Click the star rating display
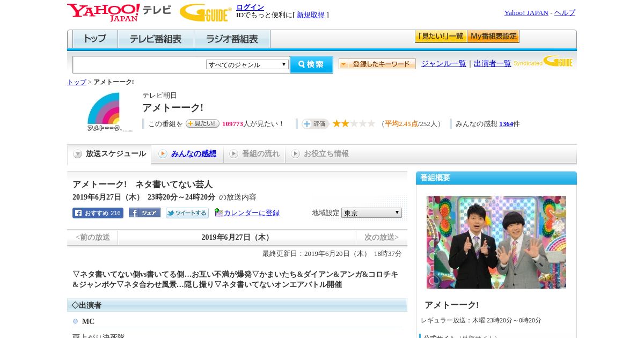 click(x=354, y=123)
